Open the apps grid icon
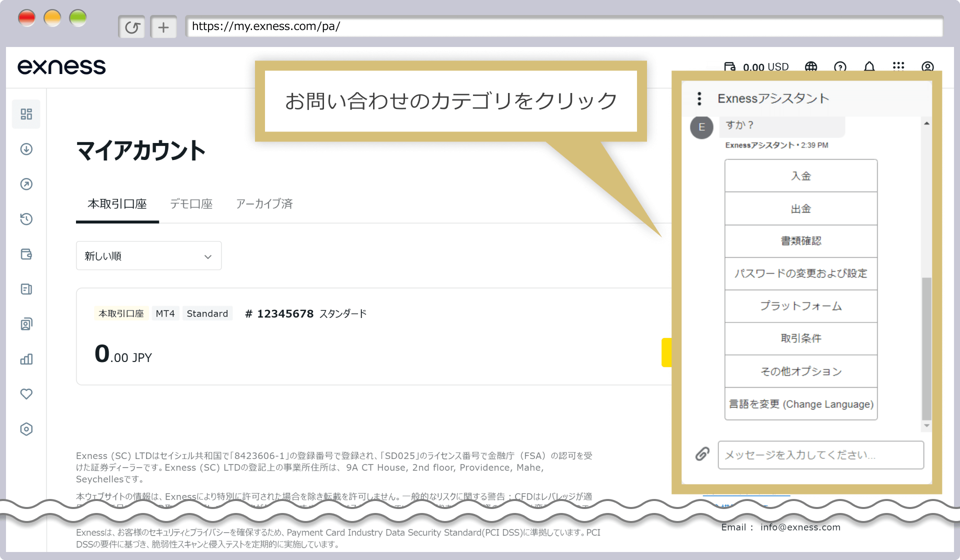 [898, 66]
